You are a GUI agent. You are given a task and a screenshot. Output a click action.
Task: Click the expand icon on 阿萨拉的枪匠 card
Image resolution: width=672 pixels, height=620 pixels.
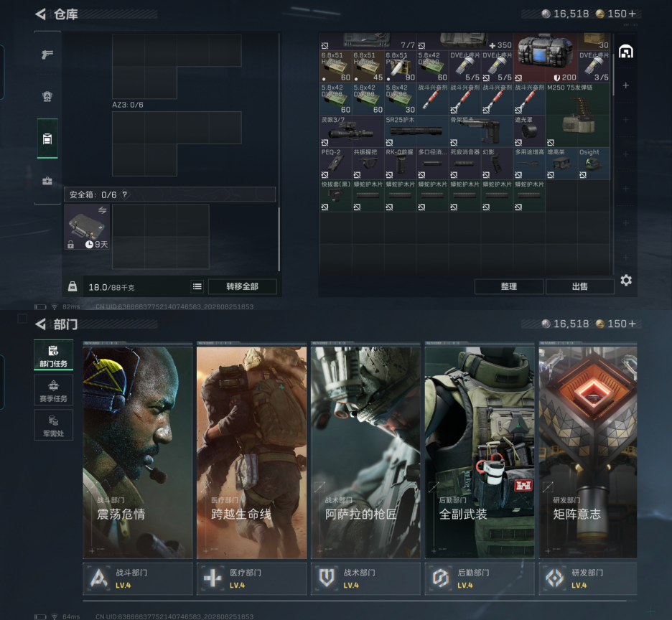tap(319, 487)
